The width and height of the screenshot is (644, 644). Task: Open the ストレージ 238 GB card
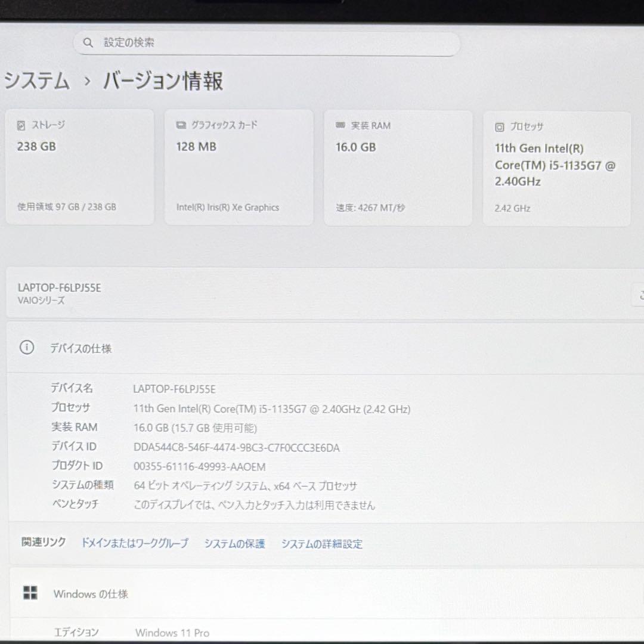pos(80,167)
